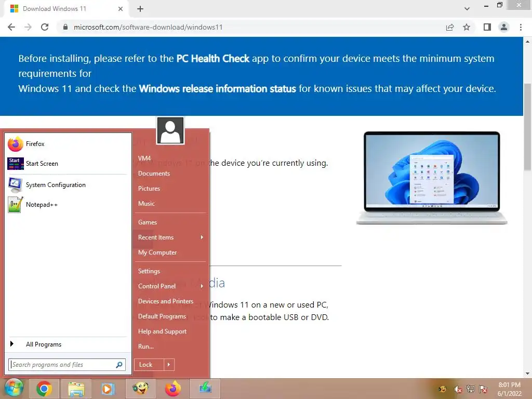Bookmark this page with the star icon
532x399 pixels.
[467, 27]
